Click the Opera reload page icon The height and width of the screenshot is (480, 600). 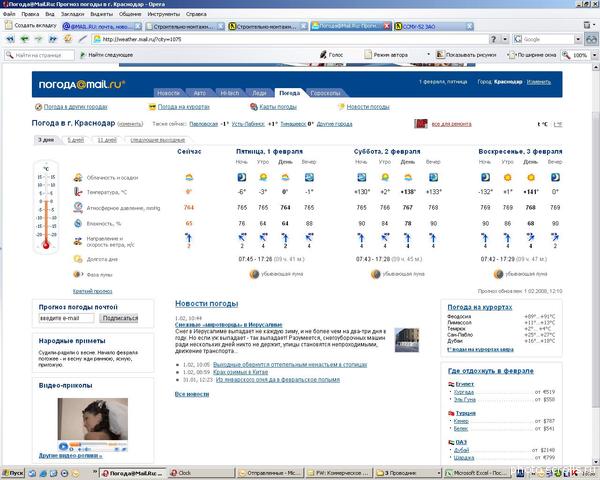point(68,39)
